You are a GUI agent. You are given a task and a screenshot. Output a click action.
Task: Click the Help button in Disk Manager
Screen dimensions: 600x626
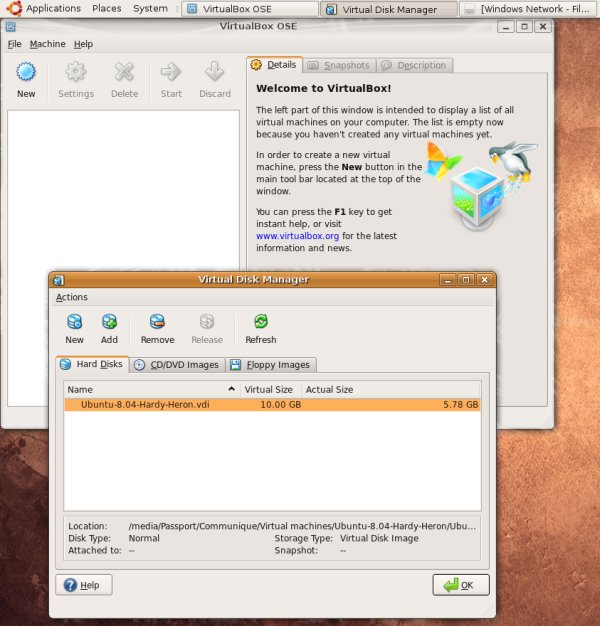point(84,585)
